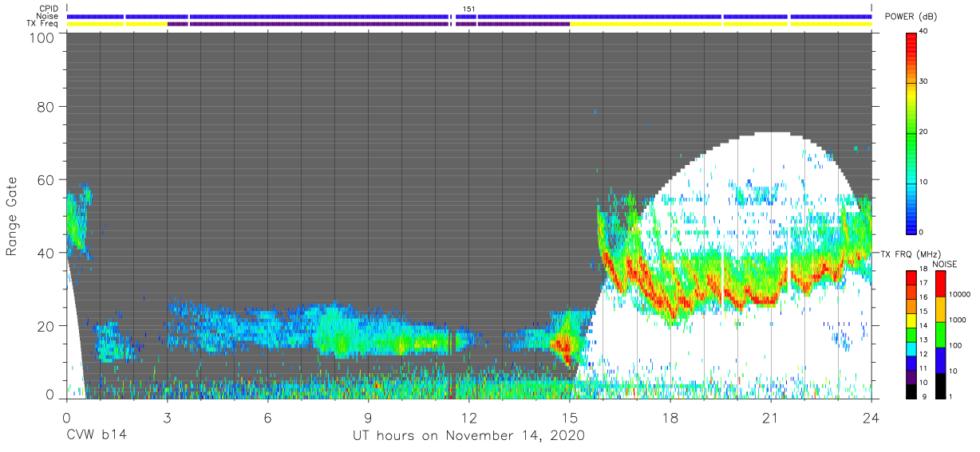Click the 17 label on TX FRQ scale
This screenshot has height=452, width=980.
pos(924,282)
